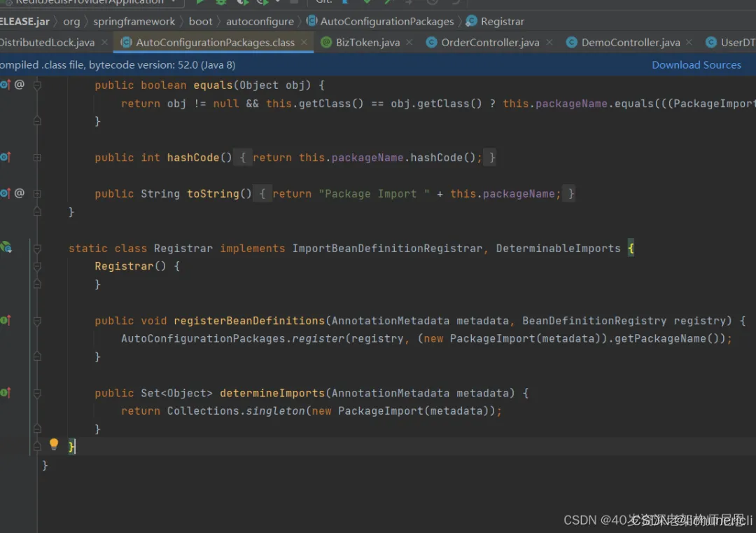The width and height of the screenshot is (756, 533).
Task: Select the AutoConfigurationPackages.class tab
Action: pos(215,43)
